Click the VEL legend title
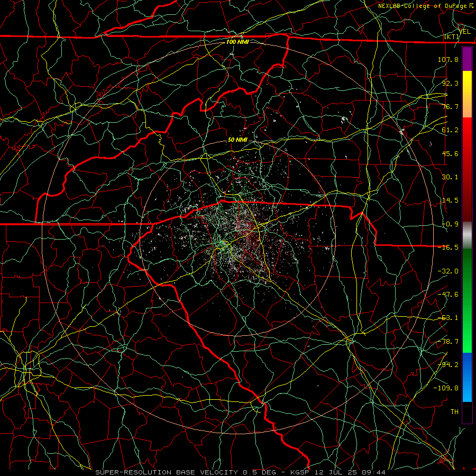This screenshot has width=476, height=476. (x=464, y=31)
